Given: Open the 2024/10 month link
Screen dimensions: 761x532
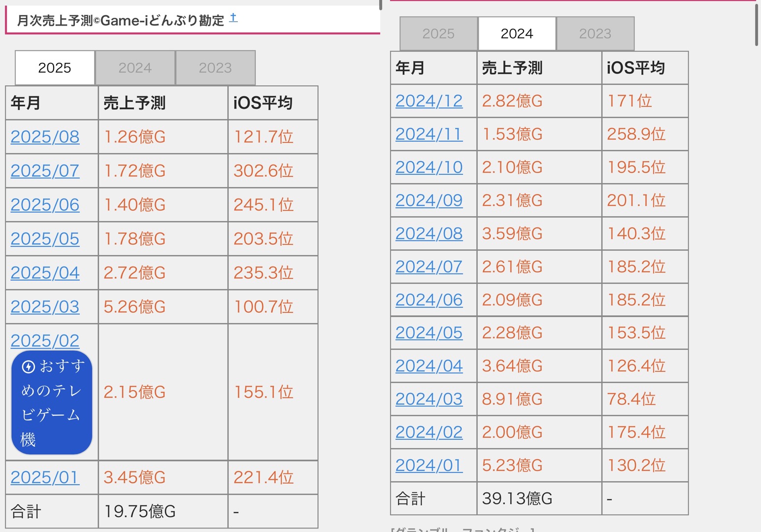Looking at the screenshot, I should 429,167.
